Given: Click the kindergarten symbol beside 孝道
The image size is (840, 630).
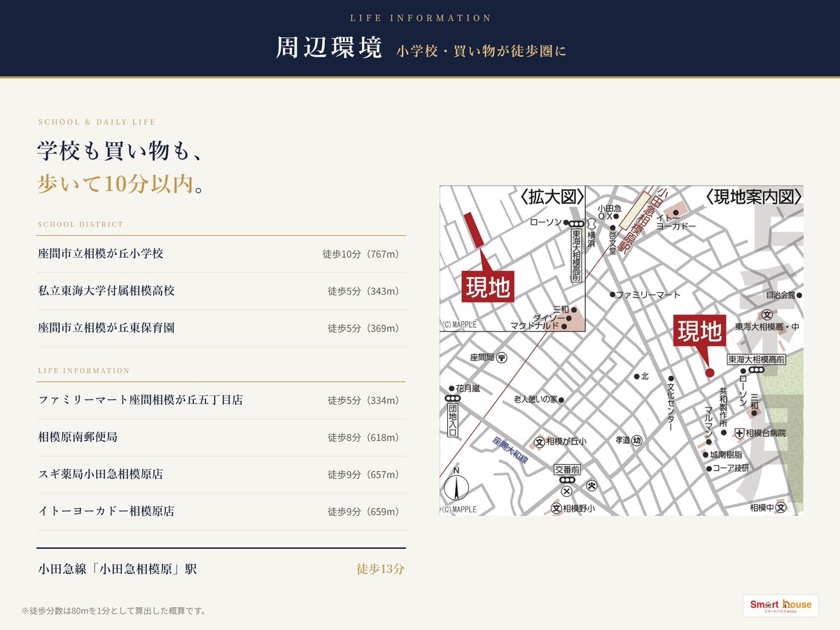Looking at the screenshot, I should tap(637, 440).
